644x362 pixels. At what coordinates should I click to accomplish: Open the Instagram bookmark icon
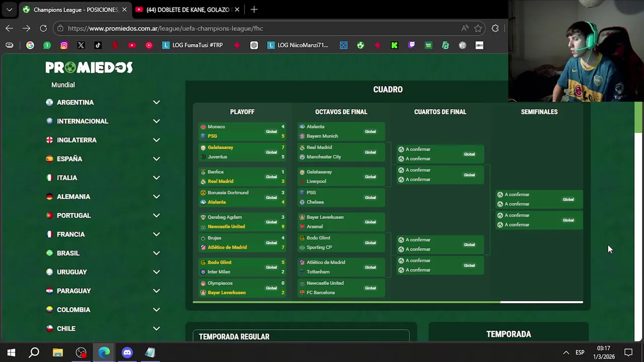pyautogui.click(x=64, y=45)
